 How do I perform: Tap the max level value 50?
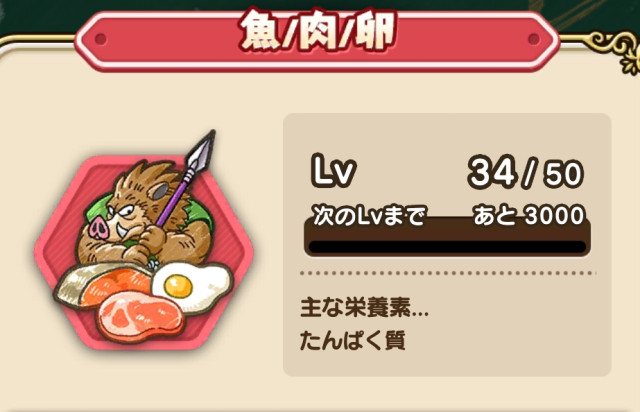(563, 174)
